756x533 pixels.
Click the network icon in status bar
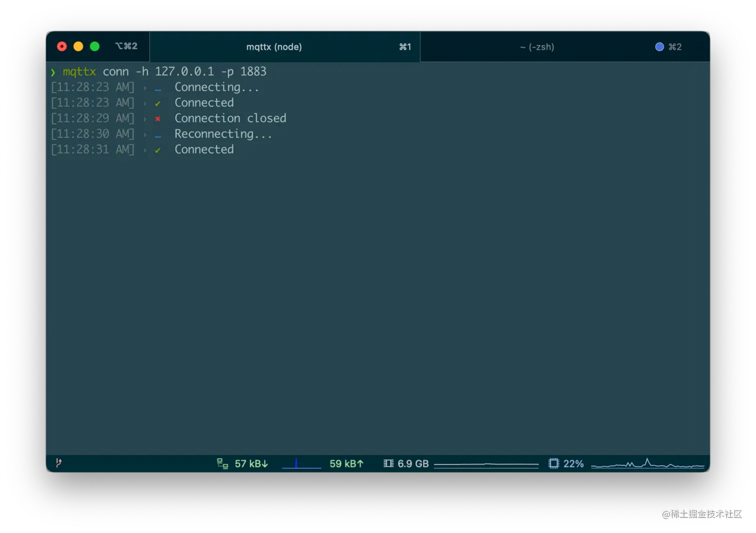pos(222,463)
